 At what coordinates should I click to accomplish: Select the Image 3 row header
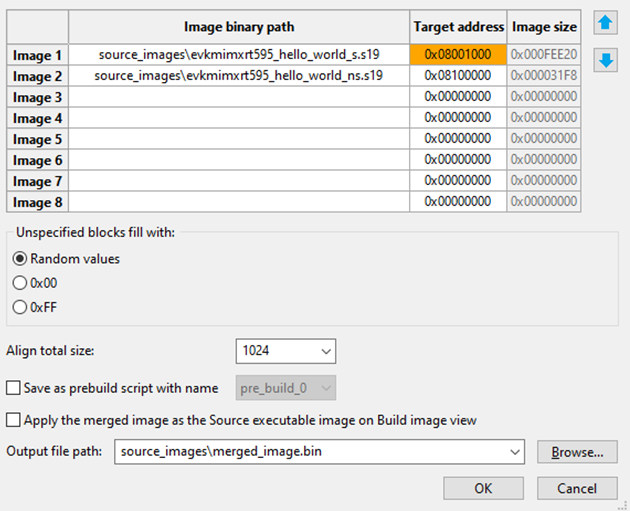point(38,97)
